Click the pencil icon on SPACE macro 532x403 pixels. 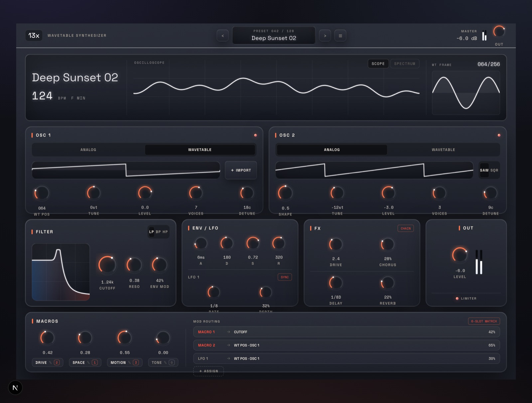pyautogui.click(x=88, y=362)
